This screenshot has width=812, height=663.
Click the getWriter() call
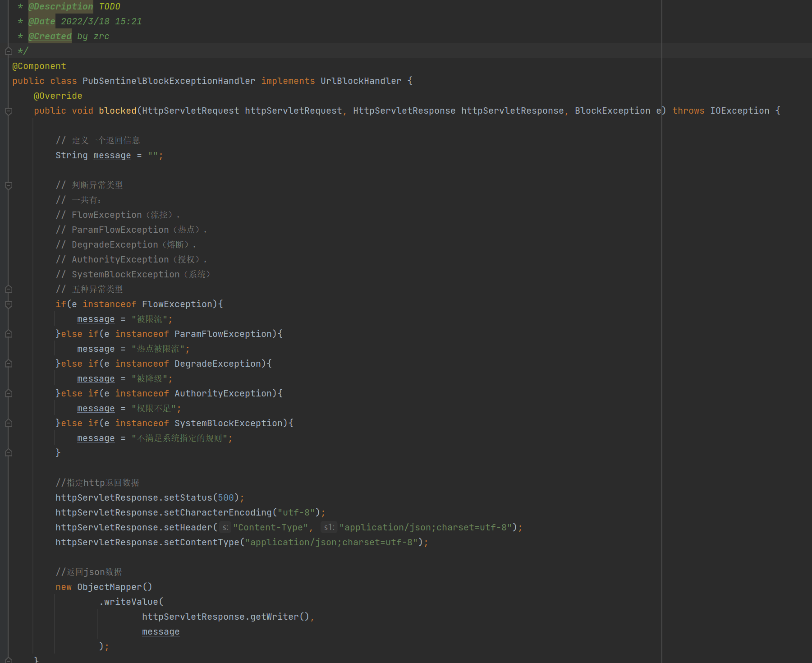[280, 617]
